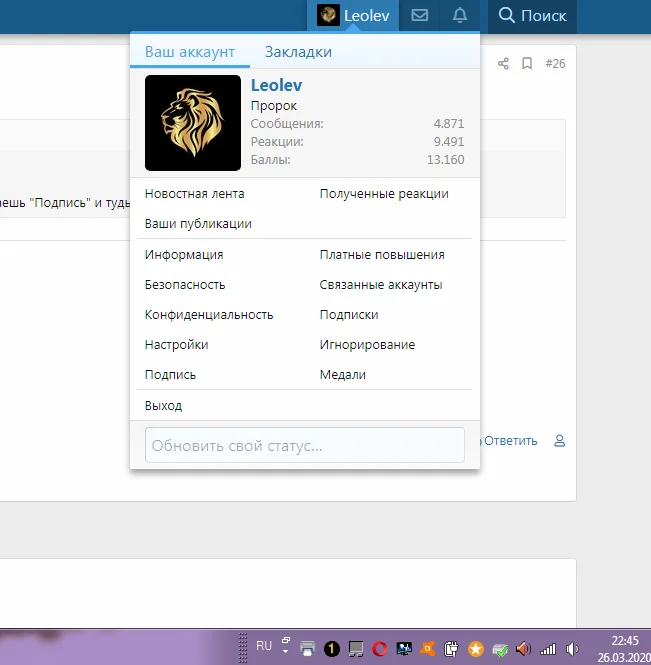651x665 pixels.
Task: Click the Ответить reply link
Action: pos(511,440)
